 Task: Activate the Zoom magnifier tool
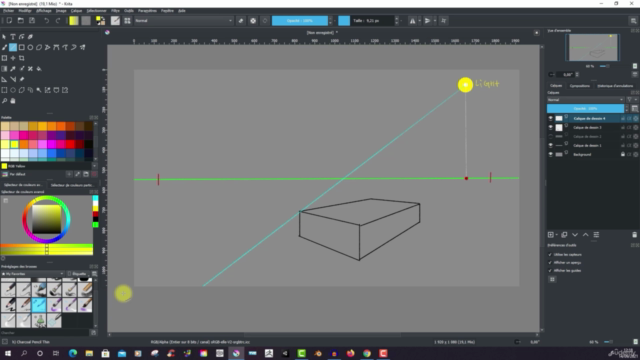(4, 100)
